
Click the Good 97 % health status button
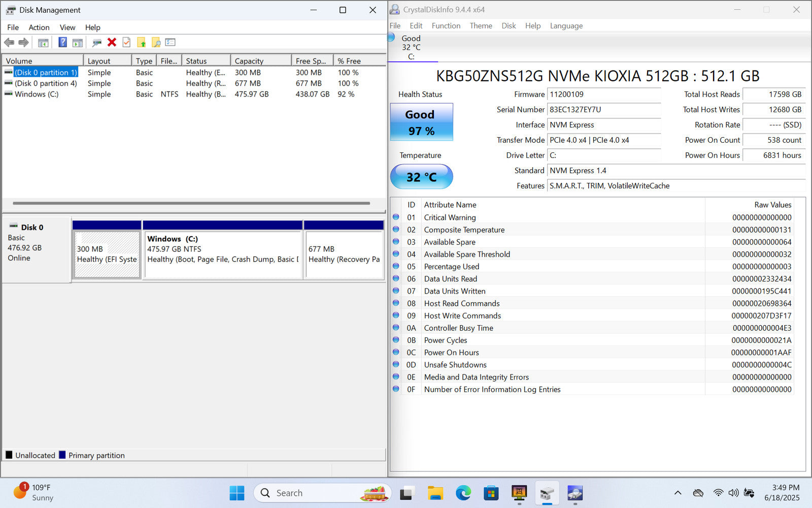pos(421,122)
